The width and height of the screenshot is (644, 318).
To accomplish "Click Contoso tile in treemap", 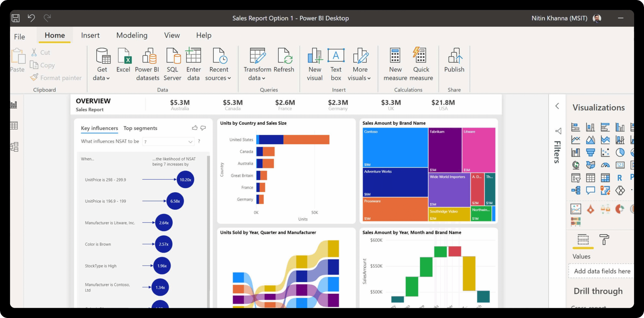I will (x=395, y=147).
